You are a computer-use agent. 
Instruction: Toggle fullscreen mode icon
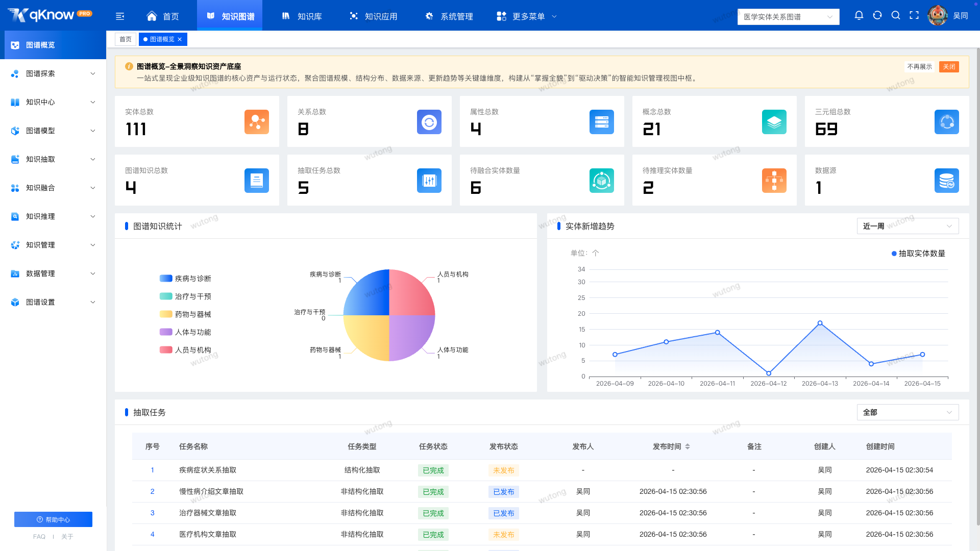[914, 15]
